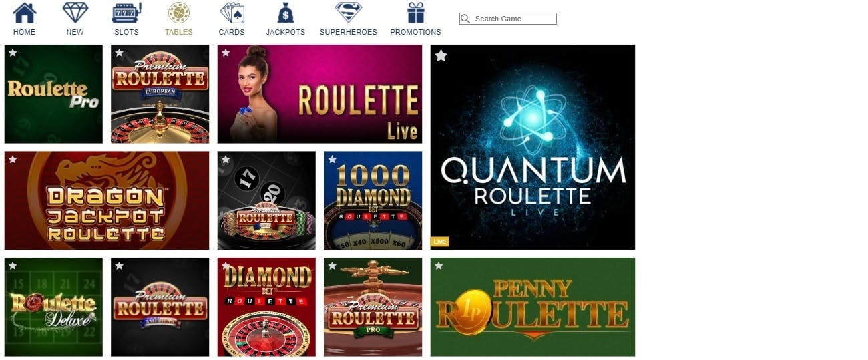The height and width of the screenshot is (360, 868).
Task: Favorite Roulette Pro with its star
Action: (13, 53)
